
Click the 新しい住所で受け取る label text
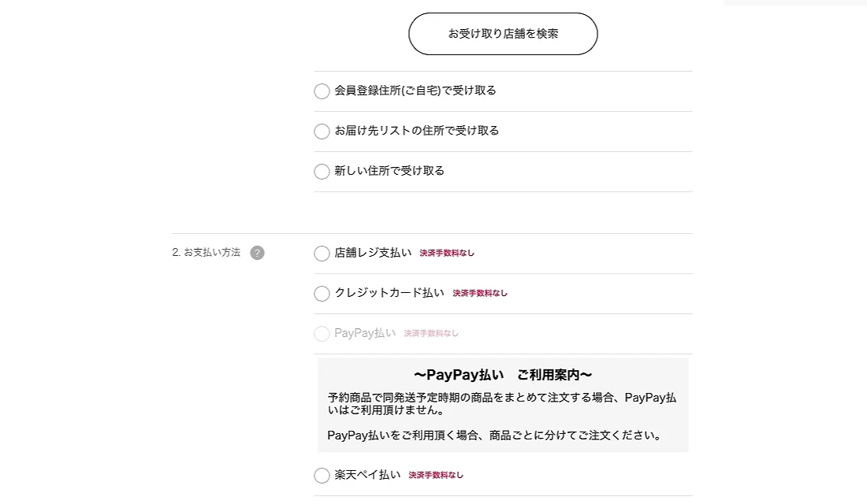(x=389, y=171)
